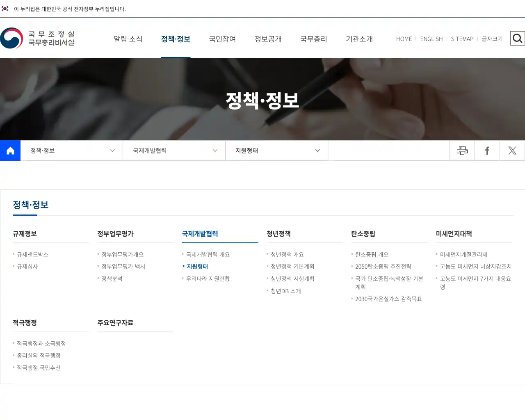
Task: Open the 기관소개 menu
Action: (359, 39)
